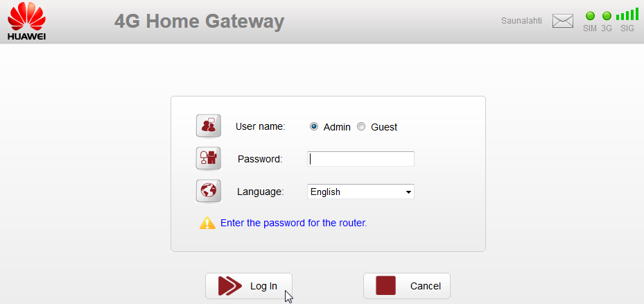Click the password key icon

tap(209, 158)
